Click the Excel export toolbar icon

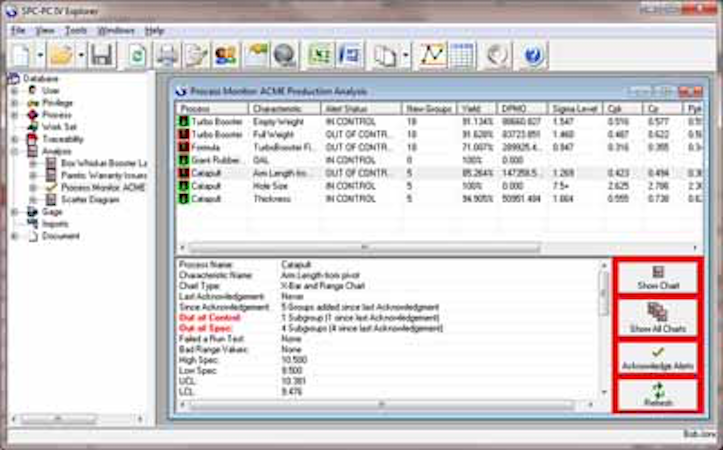point(320,56)
